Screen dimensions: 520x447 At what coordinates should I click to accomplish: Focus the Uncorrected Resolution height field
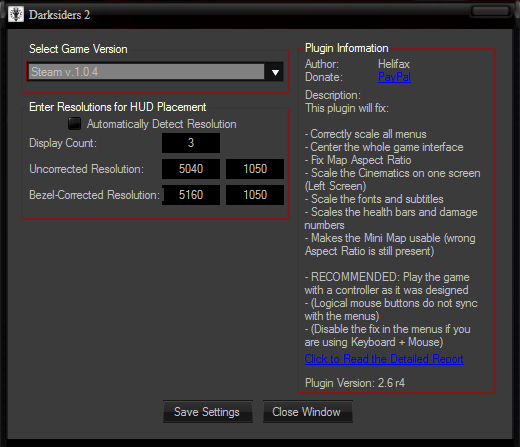pos(255,169)
